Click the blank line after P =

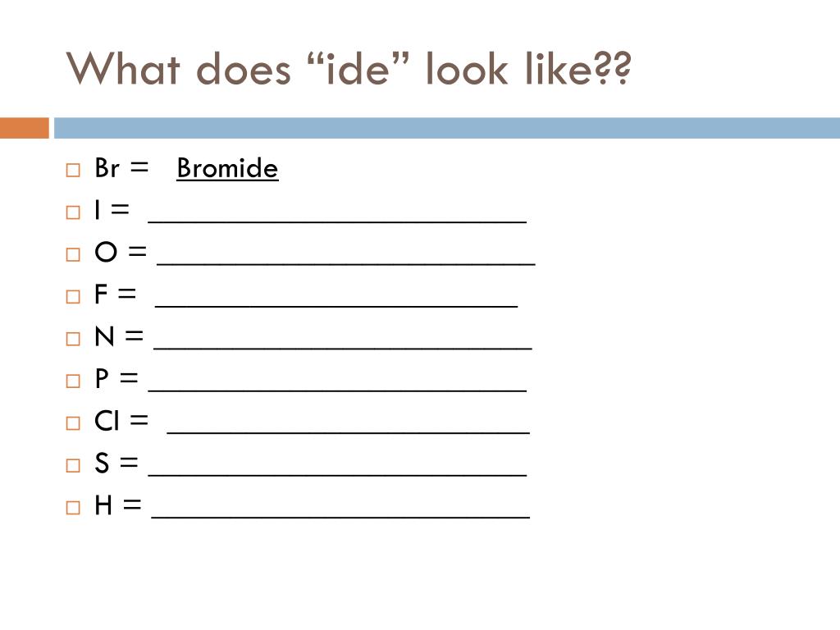[337, 390]
